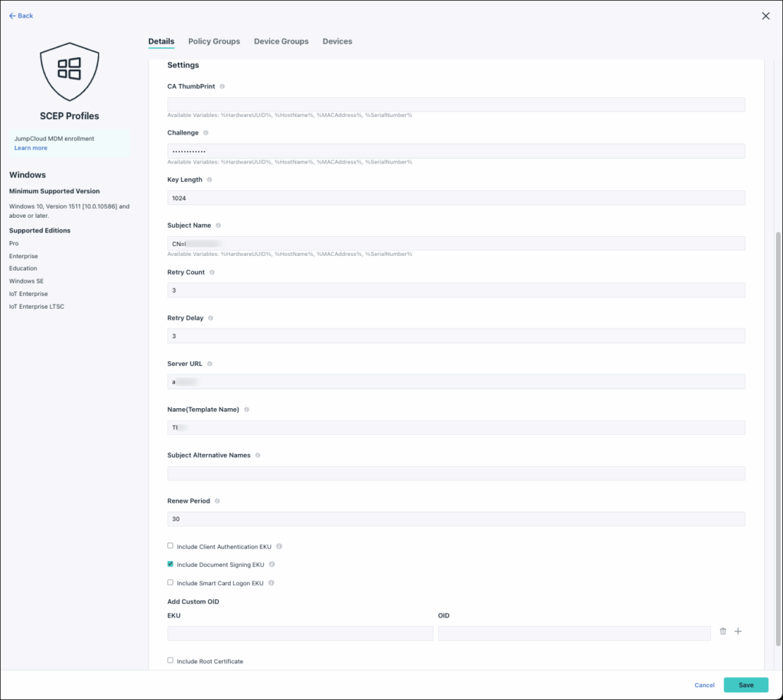Switch to the Policy Groups tab
Viewport: 783px width, 700px height.
click(213, 41)
